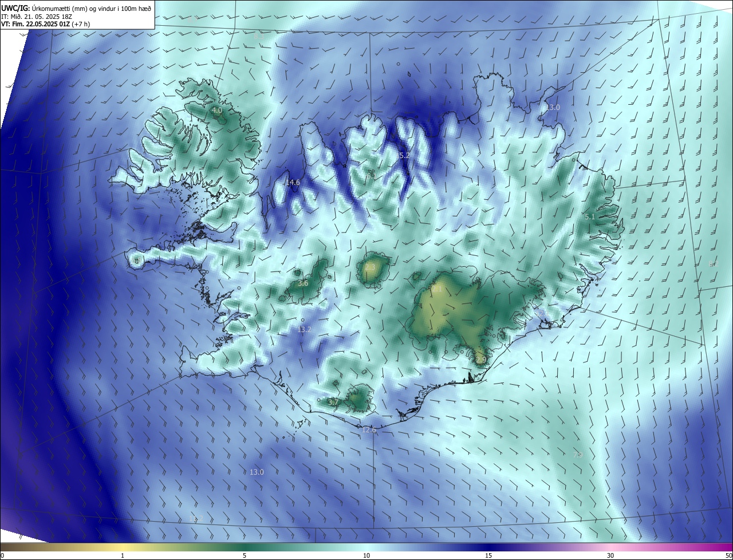Image resolution: width=733 pixels, height=560 pixels.
Task: Click the 13.0 value over the sea south of Iceland
Action: coord(257,472)
